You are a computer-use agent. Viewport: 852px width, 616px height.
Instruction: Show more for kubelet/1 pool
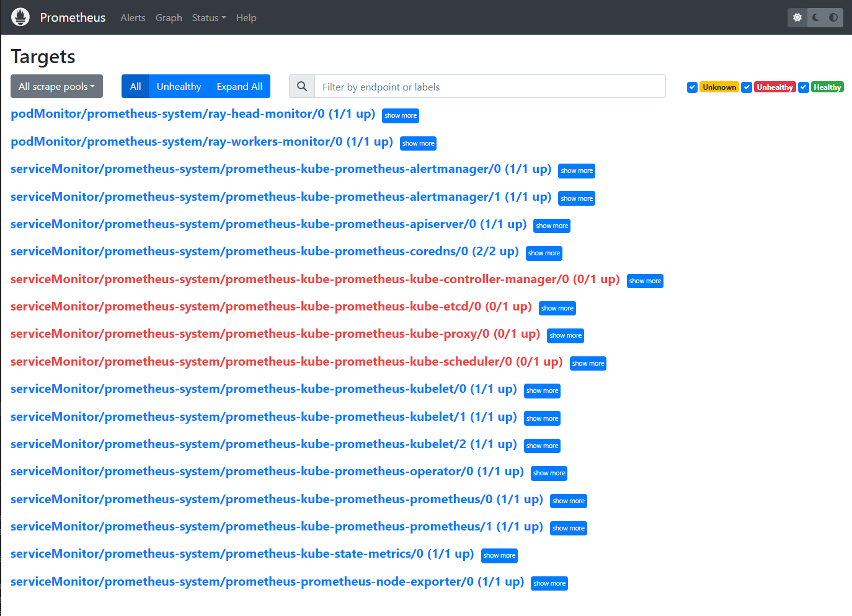pyautogui.click(x=543, y=419)
